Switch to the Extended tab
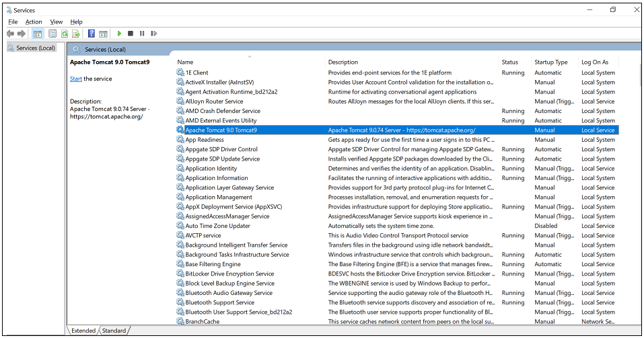 point(83,331)
